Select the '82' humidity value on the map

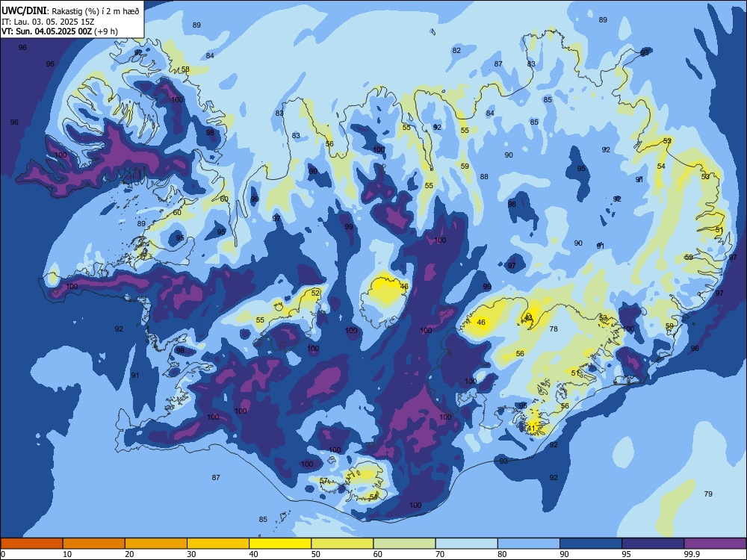pyautogui.click(x=456, y=51)
